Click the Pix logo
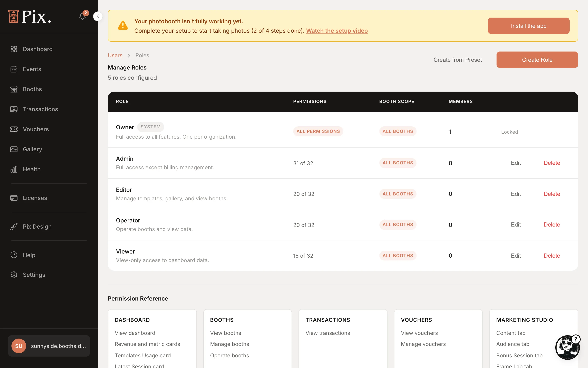588x368 pixels. (29, 17)
